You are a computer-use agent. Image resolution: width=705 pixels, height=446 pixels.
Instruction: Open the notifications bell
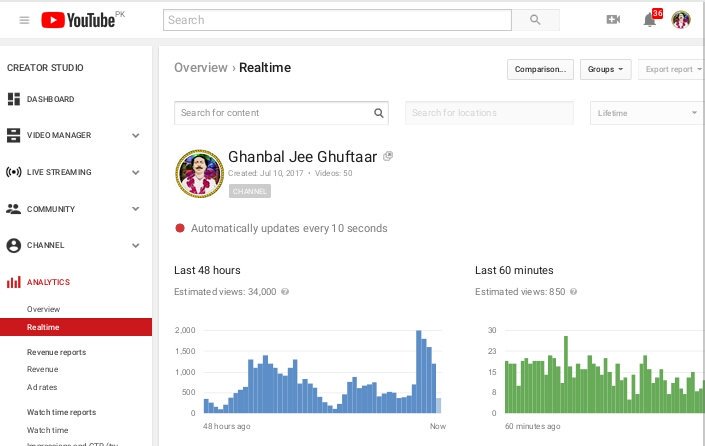649,20
